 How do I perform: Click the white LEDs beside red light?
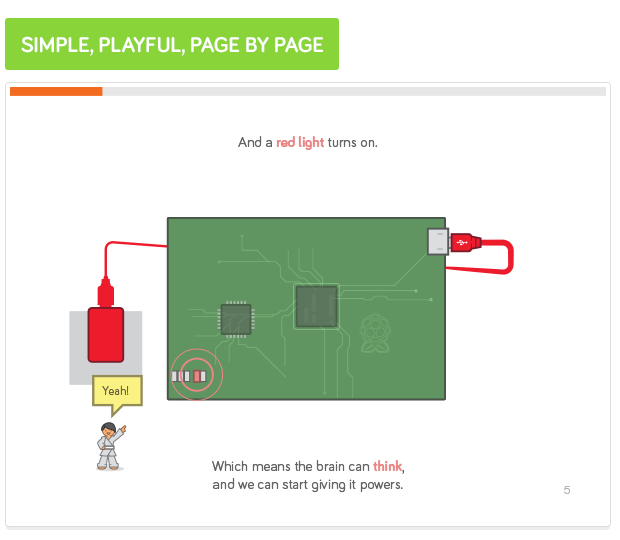tap(180, 376)
